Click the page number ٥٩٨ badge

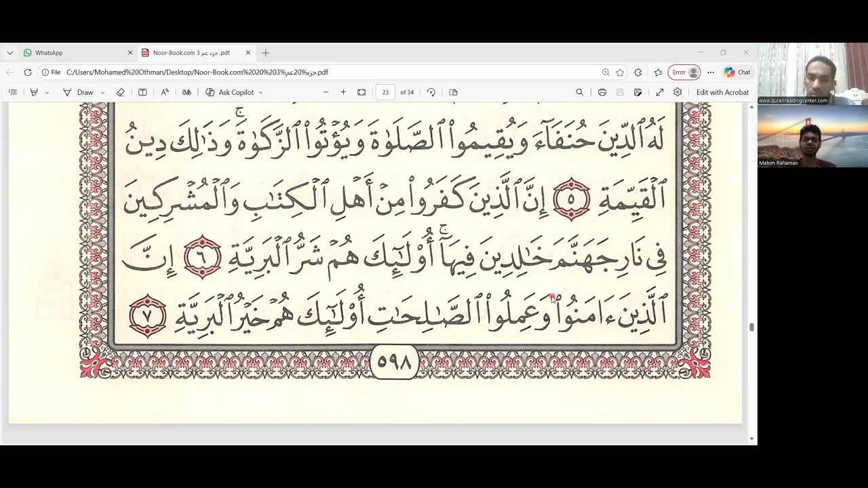395,363
